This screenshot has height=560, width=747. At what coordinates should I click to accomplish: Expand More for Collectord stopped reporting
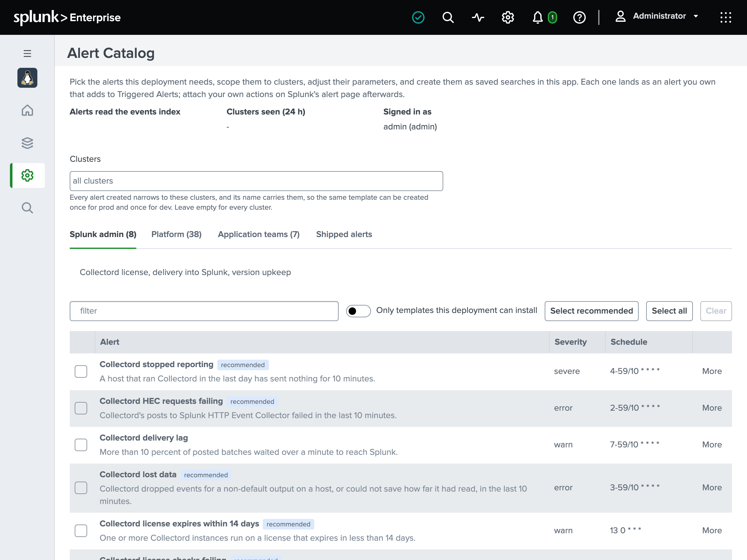[x=712, y=371]
